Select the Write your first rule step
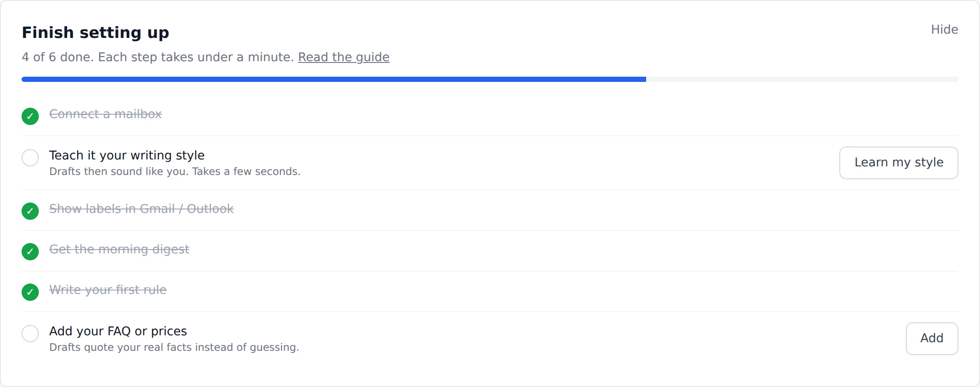The width and height of the screenshot is (980, 387). pos(108,290)
